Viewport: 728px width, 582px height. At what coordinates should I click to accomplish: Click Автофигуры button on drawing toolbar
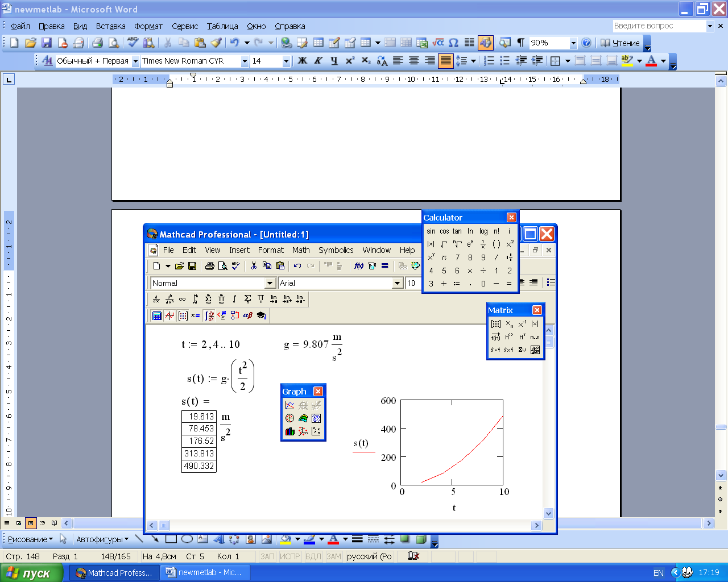(102, 539)
